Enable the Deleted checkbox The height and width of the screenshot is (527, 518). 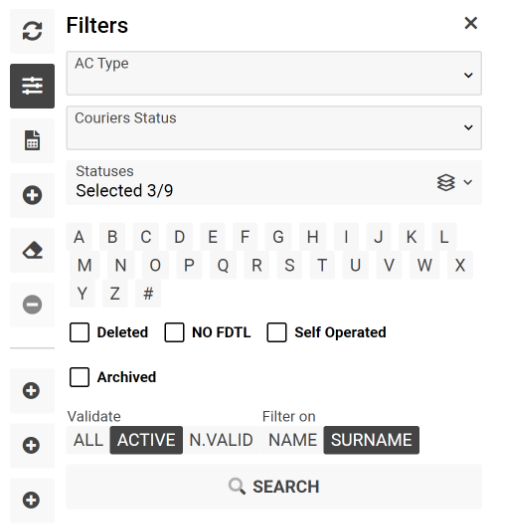[79, 332]
